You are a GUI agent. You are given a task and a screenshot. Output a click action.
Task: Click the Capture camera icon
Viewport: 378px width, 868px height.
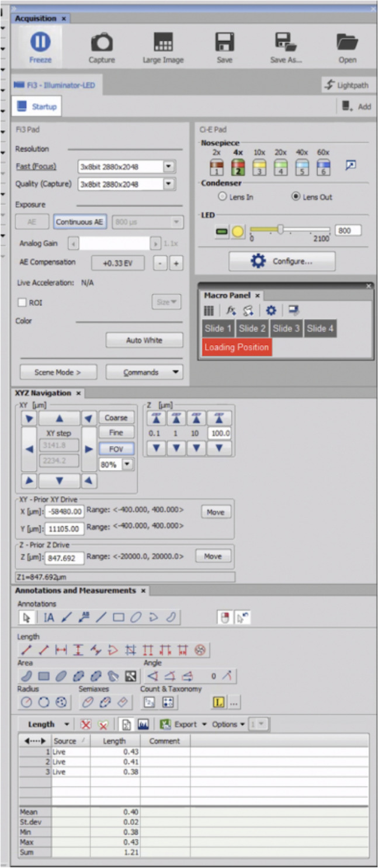[x=101, y=43]
